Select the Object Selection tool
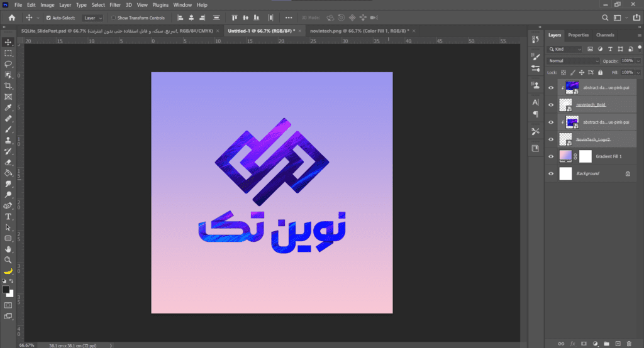The image size is (644, 348). point(8,75)
